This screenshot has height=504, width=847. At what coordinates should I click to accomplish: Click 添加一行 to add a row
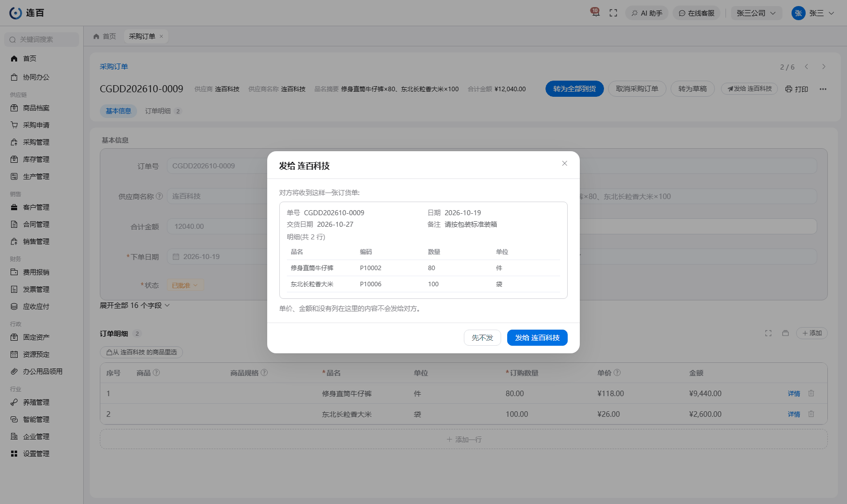point(464,439)
